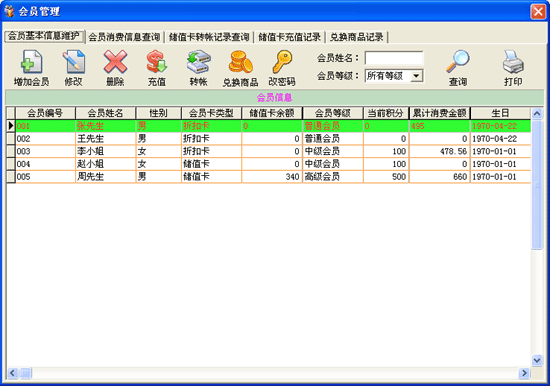Click the 修改 edit icon
This screenshot has width=550, height=386.
click(x=74, y=62)
